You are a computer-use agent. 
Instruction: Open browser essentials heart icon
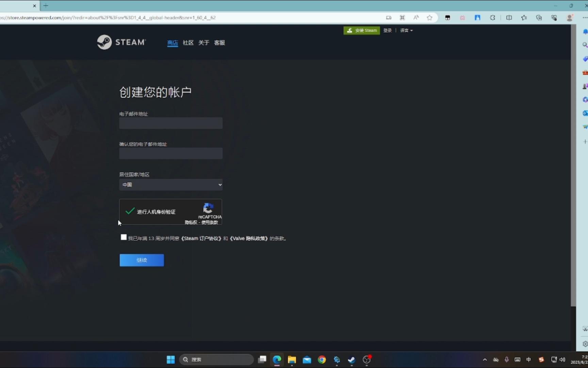(554, 18)
